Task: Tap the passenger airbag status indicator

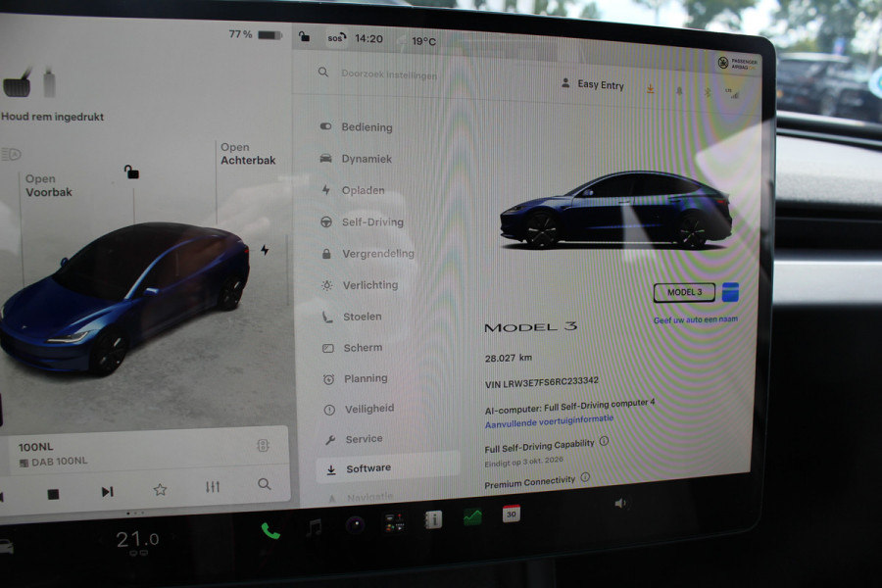Action: click(x=737, y=63)
